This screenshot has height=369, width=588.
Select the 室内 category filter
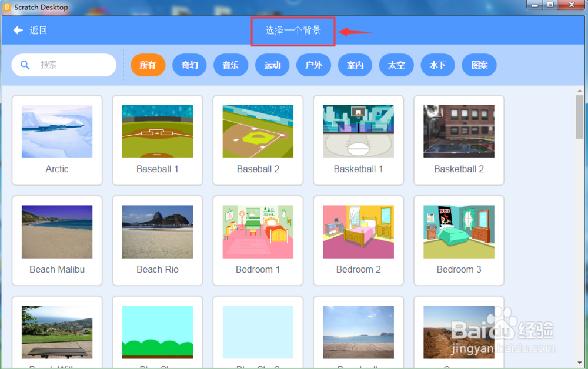[x=355, y=65]
